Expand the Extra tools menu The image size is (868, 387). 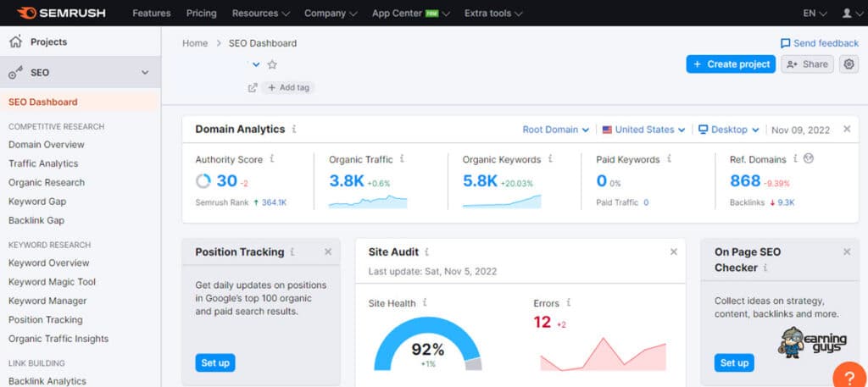[493, 13]
